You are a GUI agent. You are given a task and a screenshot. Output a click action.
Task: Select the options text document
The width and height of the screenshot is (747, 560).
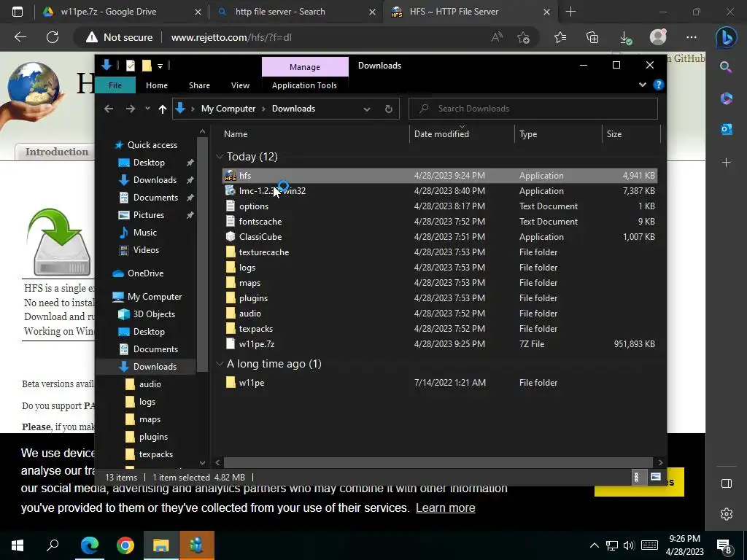(253, 206)
